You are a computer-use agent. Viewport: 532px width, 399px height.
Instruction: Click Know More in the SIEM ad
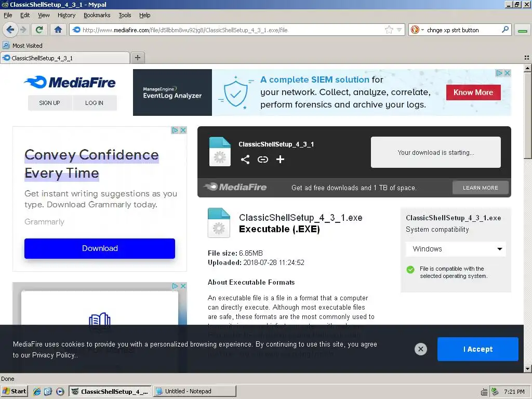point(473,92)
